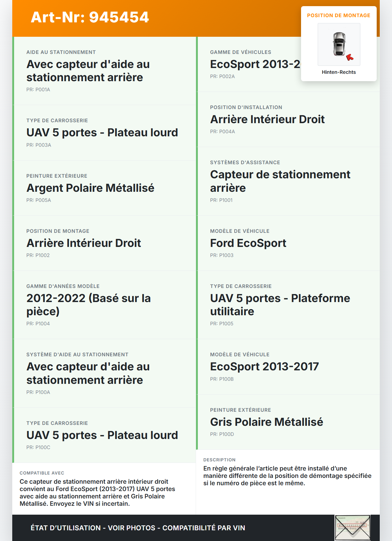Click the Art-Nr: 945454 heading
Viewport: 392px width, 541px height.
pyautogui.click(x=90, y=17)
